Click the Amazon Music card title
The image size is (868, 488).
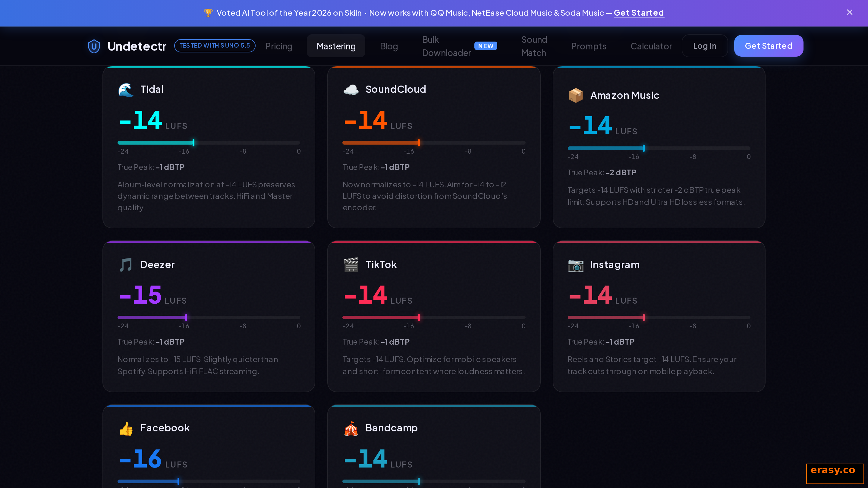[x=624, y=95]
